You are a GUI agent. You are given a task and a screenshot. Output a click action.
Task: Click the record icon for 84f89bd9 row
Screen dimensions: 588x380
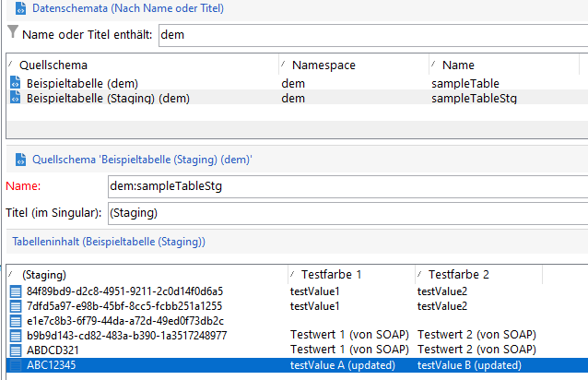click(15, 291)
